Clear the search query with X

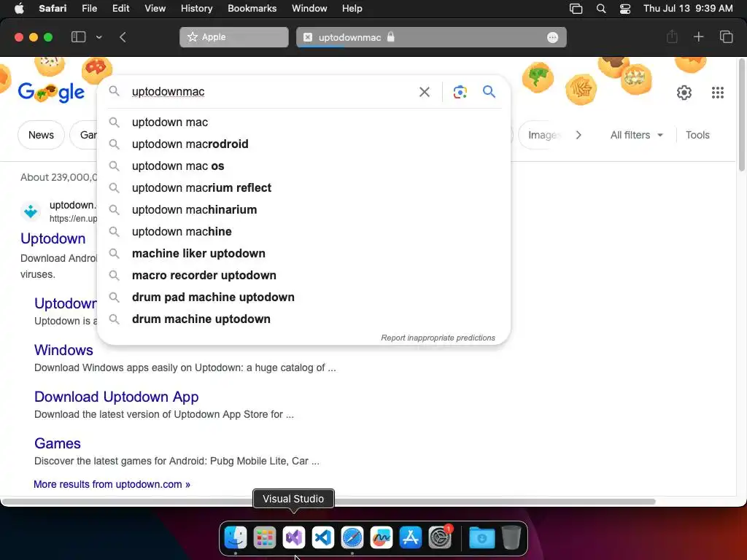424,92
